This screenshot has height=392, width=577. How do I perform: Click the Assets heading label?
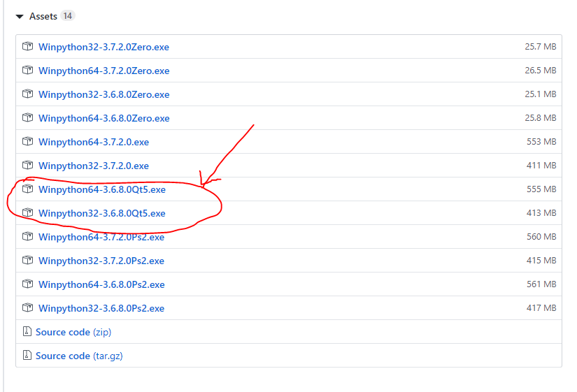(x=43, y=16)
